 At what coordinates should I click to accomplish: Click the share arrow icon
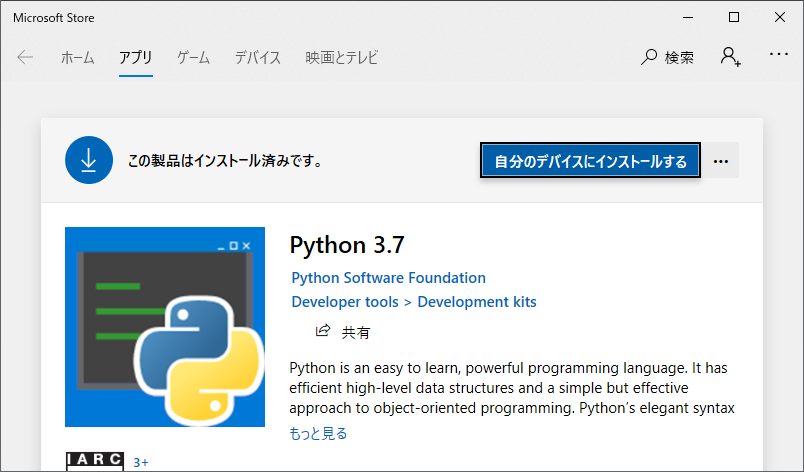click(x=323, y=331)
